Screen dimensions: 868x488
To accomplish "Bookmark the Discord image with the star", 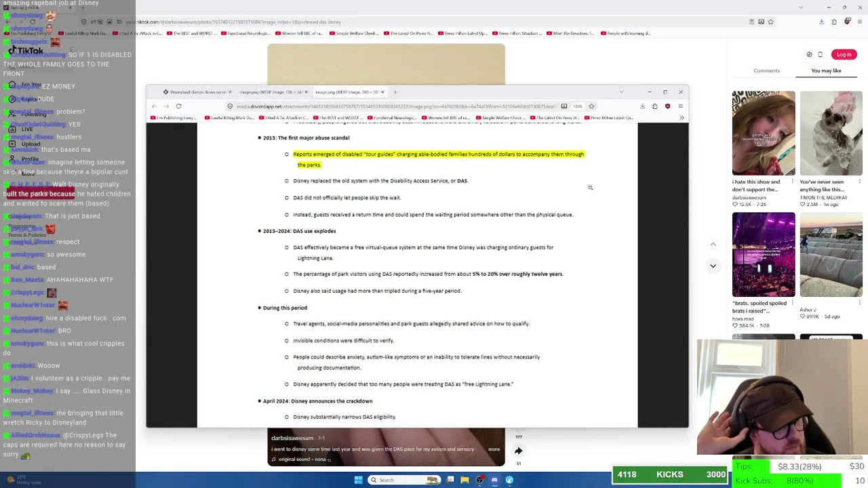I will click(x=591, y=106).
